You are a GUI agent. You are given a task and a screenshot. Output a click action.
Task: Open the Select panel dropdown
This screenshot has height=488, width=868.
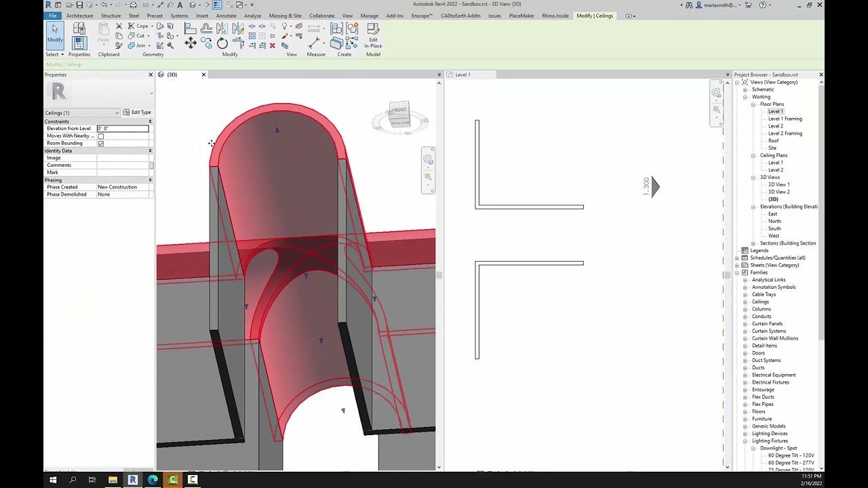coord(55,54)
